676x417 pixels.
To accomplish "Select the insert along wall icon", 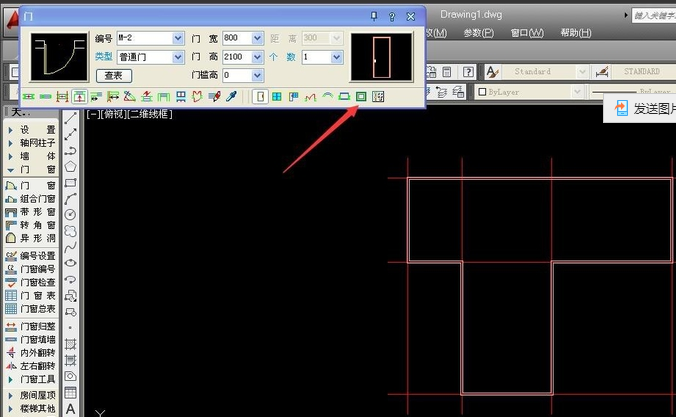I will point(45,97).
